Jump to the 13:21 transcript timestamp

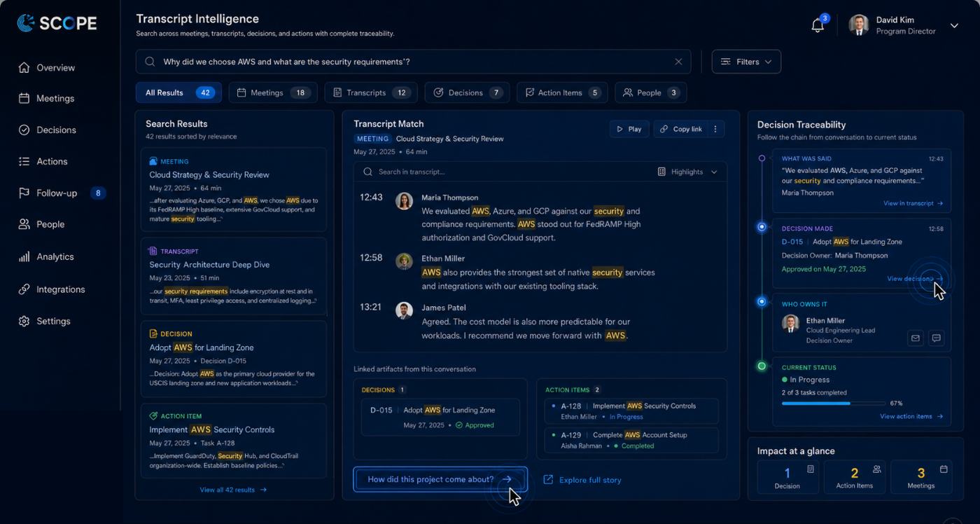coord(371,307)
